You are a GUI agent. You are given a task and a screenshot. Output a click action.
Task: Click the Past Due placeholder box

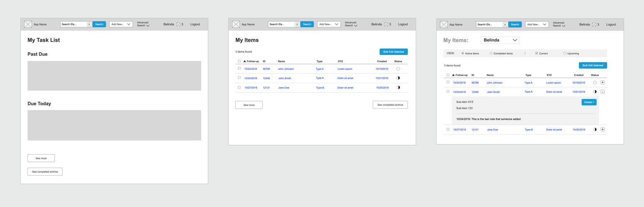[114, 76]
